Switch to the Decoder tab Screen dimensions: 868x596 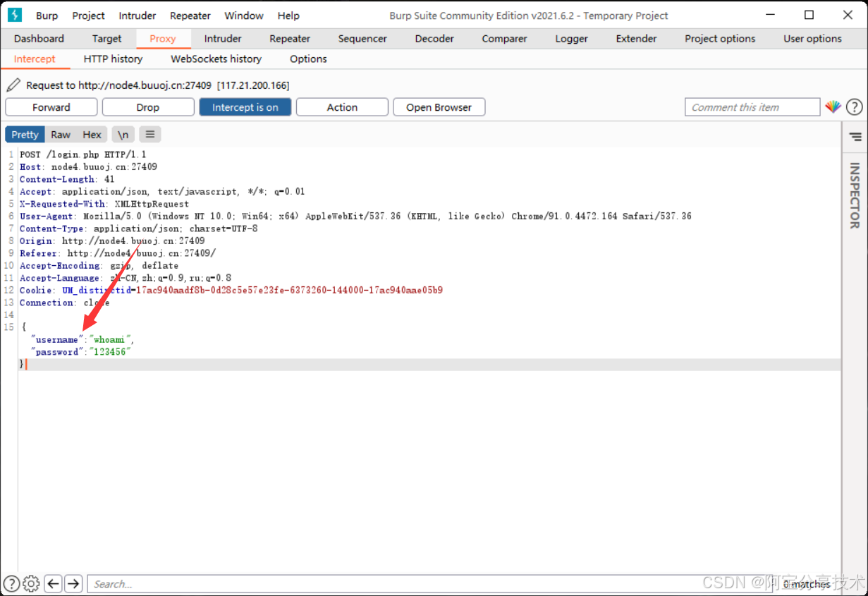click(x=434, y=39)
